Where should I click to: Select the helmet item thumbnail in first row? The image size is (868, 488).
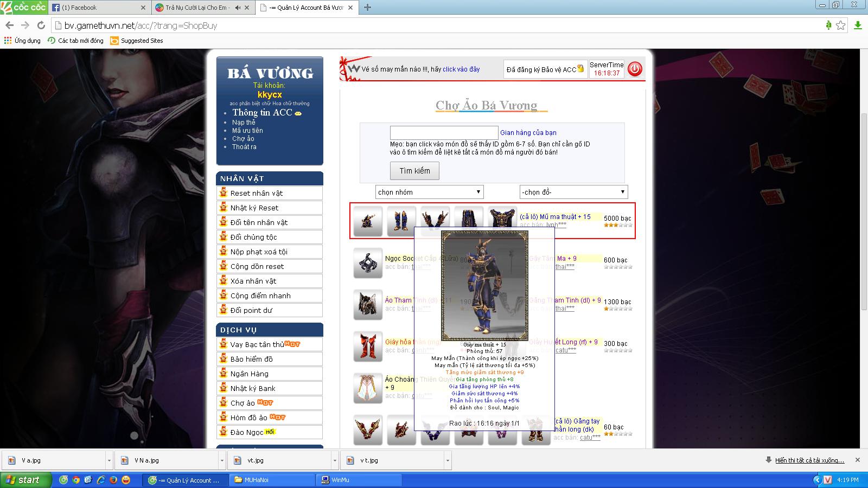[368, 221]
